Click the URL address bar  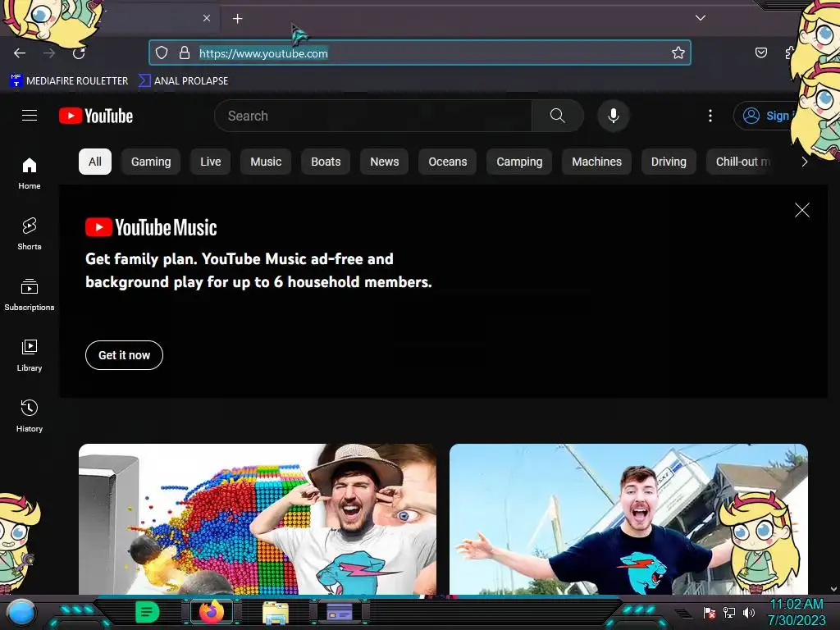(x=419, y=52)
